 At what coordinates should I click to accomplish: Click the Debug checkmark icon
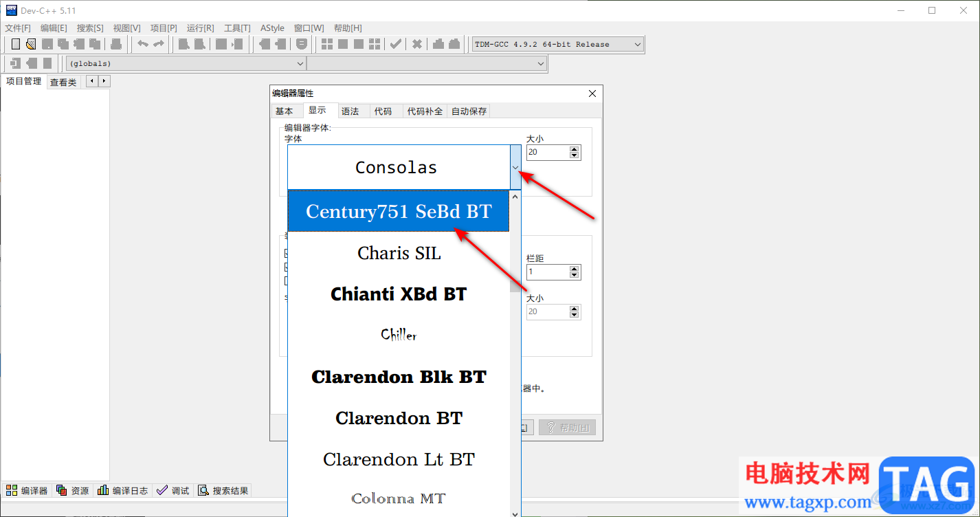pyautogui.click(x=396, y=44)
